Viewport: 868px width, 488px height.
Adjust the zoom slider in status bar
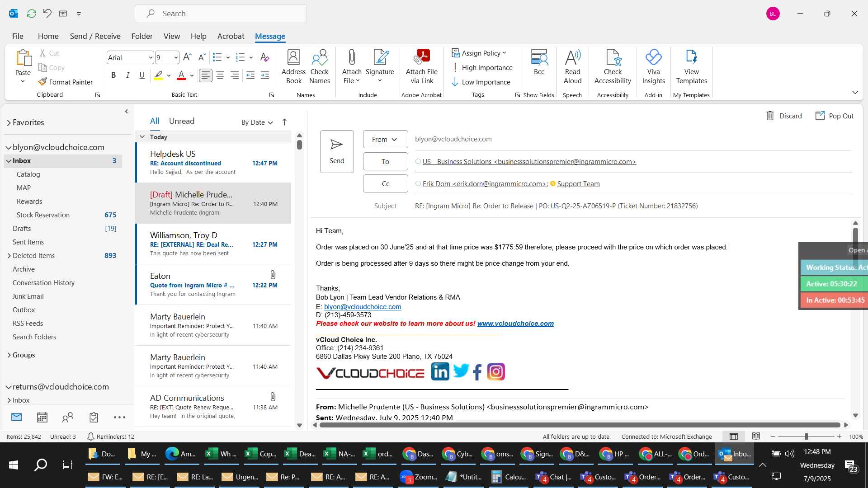[806, 436]
